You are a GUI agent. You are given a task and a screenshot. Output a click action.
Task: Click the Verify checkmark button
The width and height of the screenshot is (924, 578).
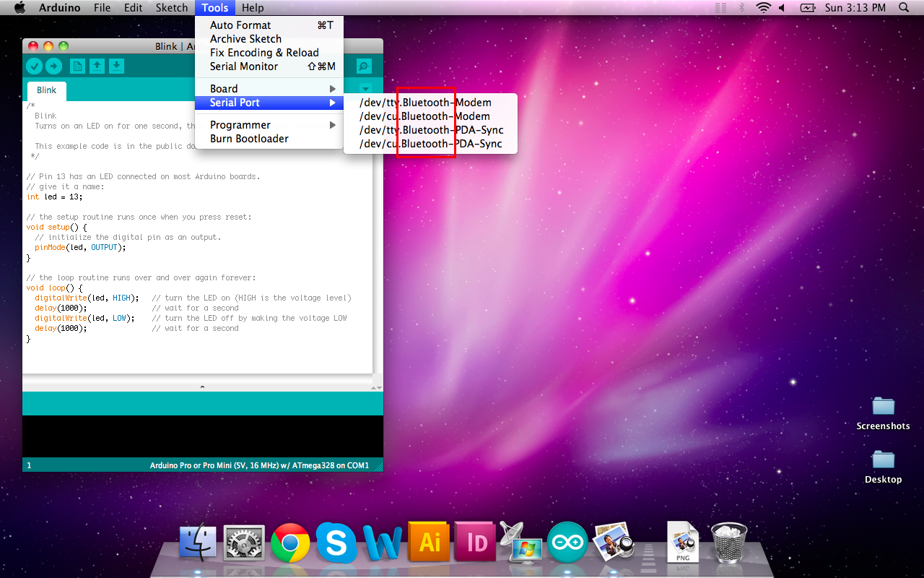click(x=34, y=66)
